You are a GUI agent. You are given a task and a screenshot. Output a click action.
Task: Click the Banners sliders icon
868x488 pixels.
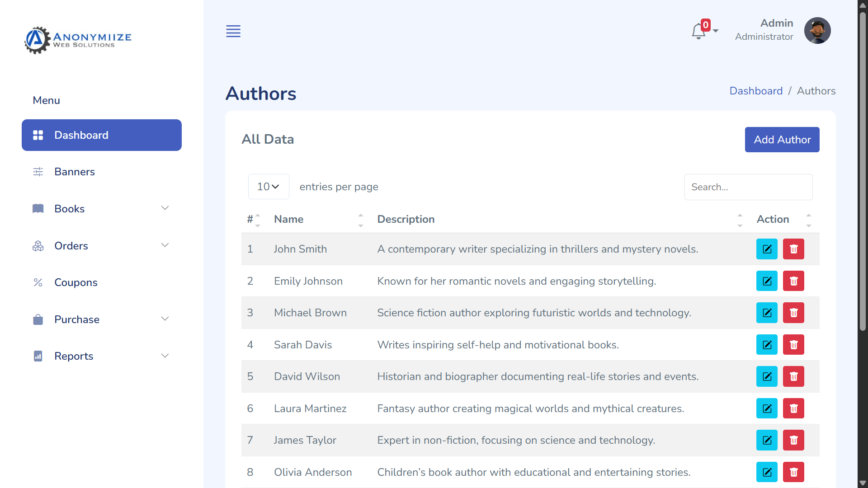click(38, 172)
